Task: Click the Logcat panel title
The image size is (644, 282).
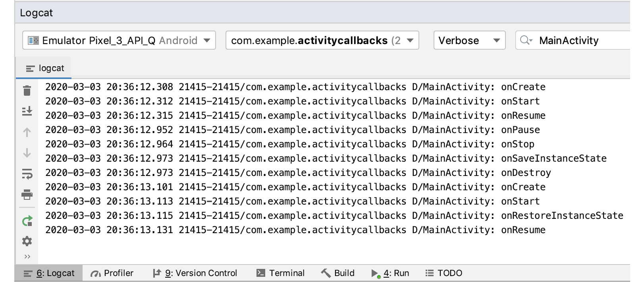Action: point(36,13)
